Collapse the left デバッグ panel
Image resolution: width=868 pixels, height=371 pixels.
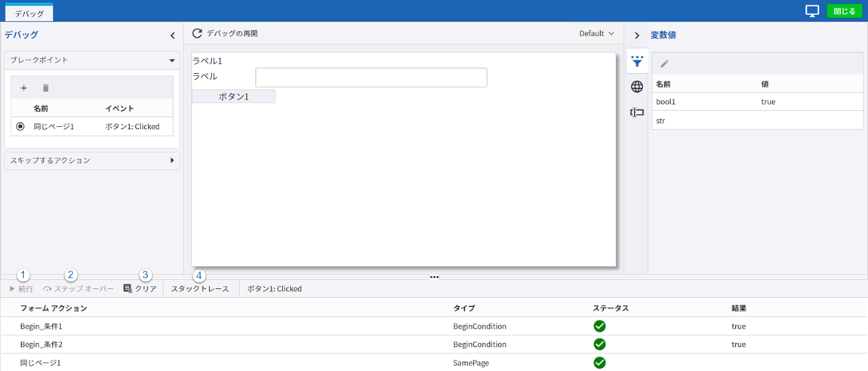(x=172, y=35)
